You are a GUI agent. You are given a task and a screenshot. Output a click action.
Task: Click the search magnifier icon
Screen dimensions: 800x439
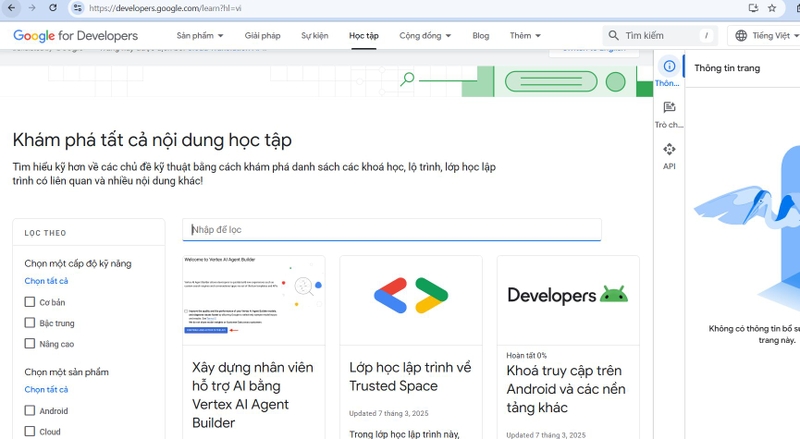point(613,35)
